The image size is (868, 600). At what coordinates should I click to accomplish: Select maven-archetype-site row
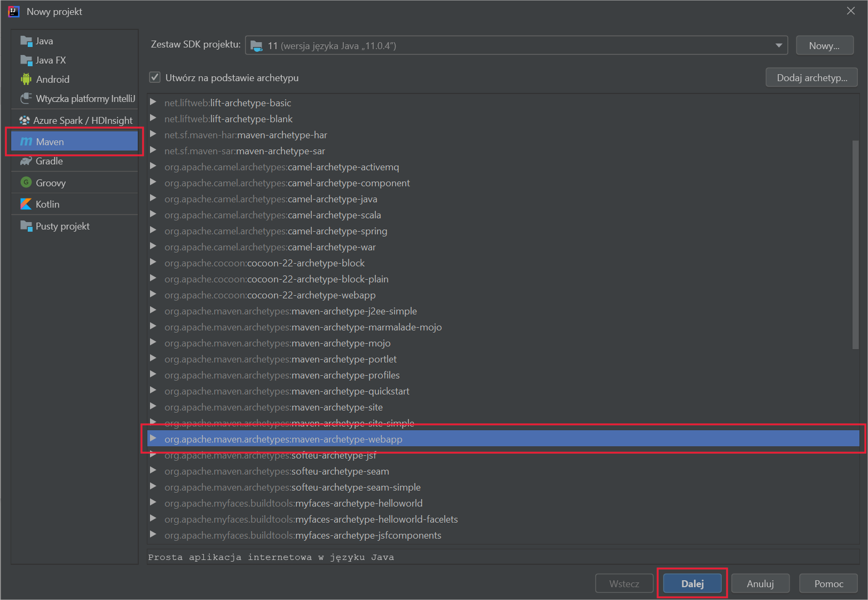click(x=503, y=407)
